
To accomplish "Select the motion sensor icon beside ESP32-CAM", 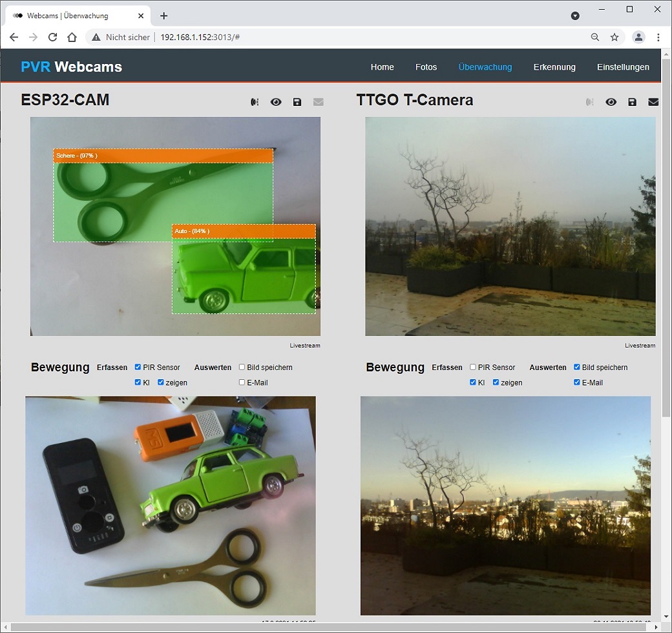I will 255,101.
